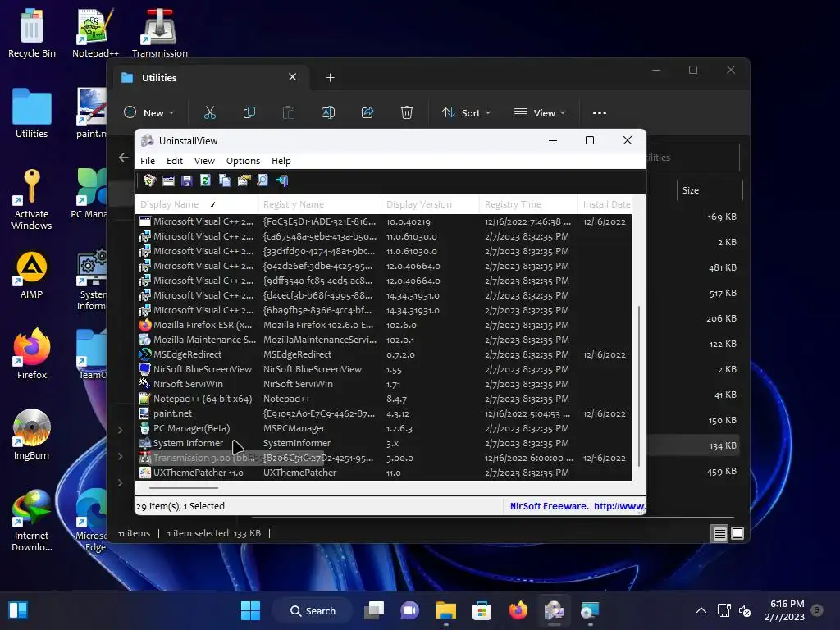Select the Utilities tab in Explorer
This screenshot has height=630, width=840.
click(x=211, y=78)
